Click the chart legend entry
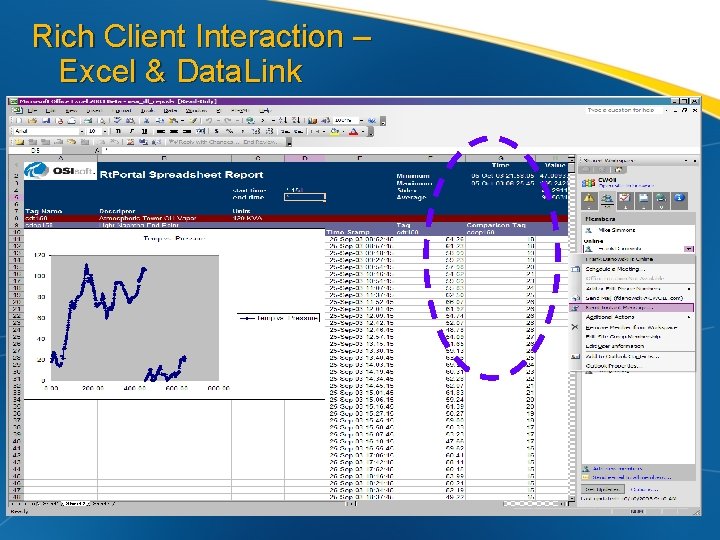The height and width of the screenshot is (540, 720). coord(279,318)
